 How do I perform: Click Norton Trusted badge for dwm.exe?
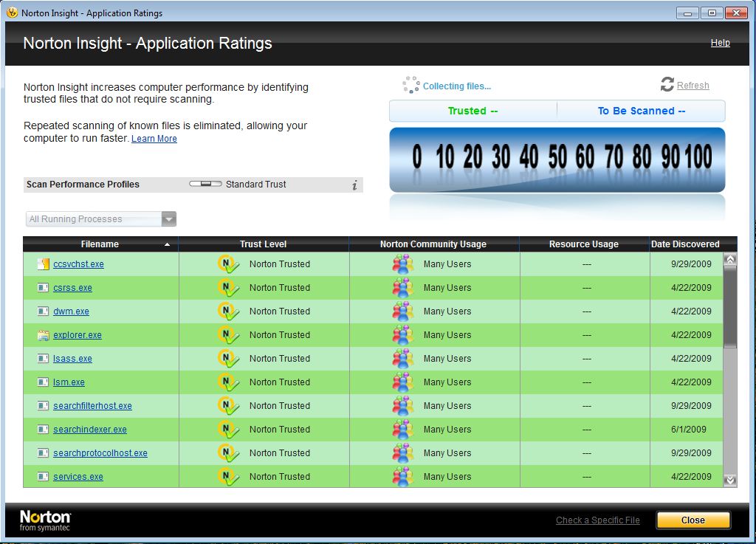coord(228,311)
